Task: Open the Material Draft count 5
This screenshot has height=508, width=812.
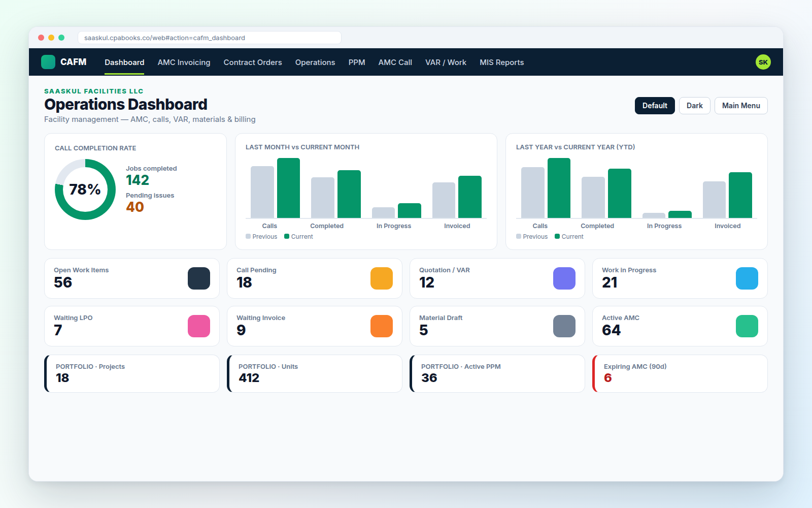Action: click(424, 330)
